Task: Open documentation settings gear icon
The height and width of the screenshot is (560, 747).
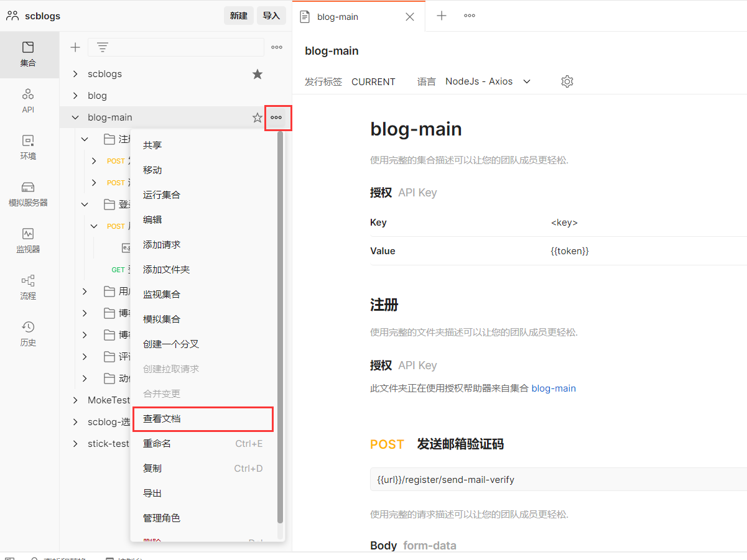Action: click(567, 81)
